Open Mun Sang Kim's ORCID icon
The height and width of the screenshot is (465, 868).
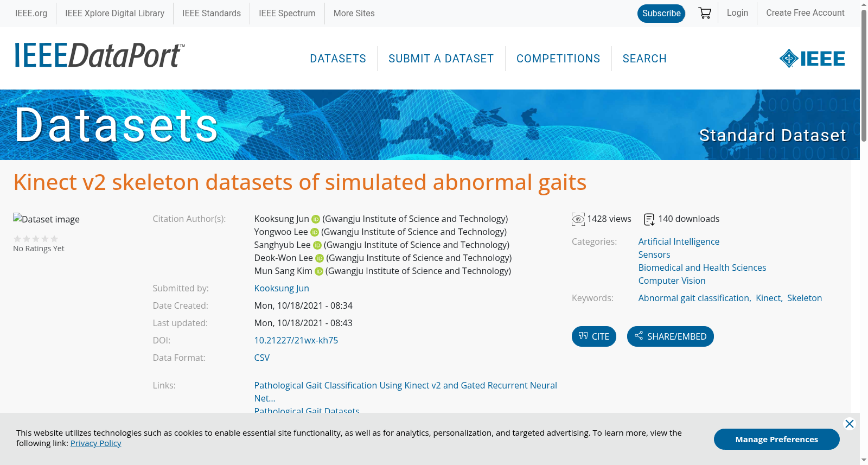[319, 271]
